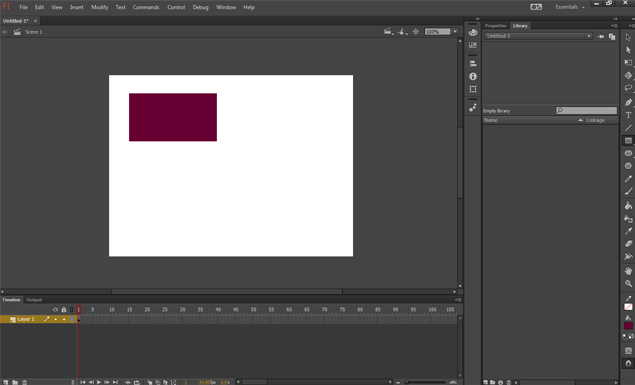Select the Hand tool
The height and width of the screenshot is (385, 635).
point(628,271)
